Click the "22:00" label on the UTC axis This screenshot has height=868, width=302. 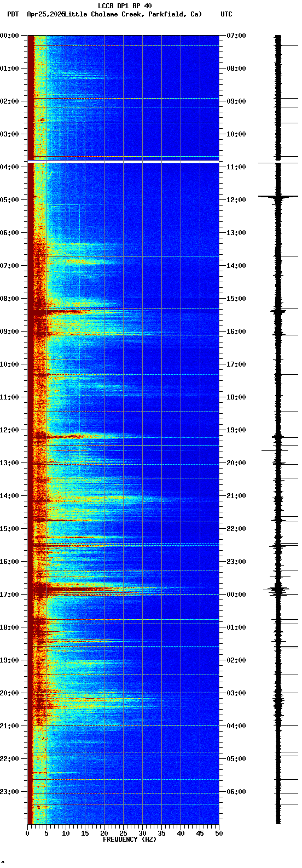pos(236,529)
